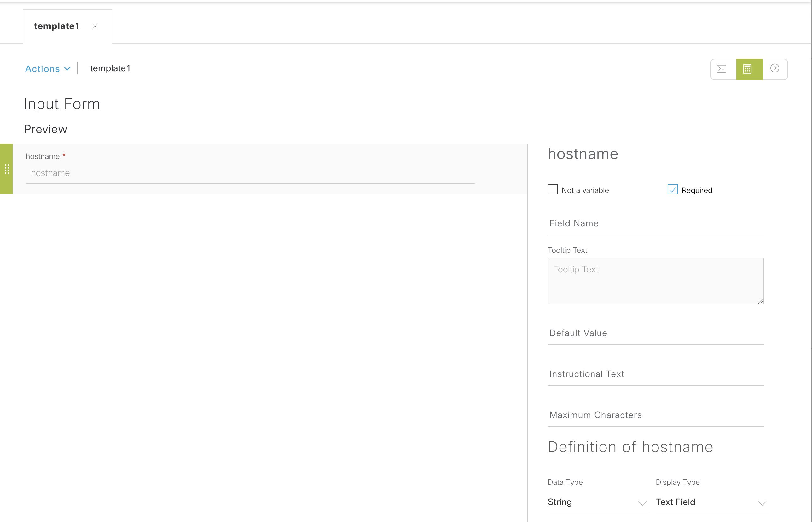Click the simulator play icon
812x522 pixels.
[x=775, y=68]
